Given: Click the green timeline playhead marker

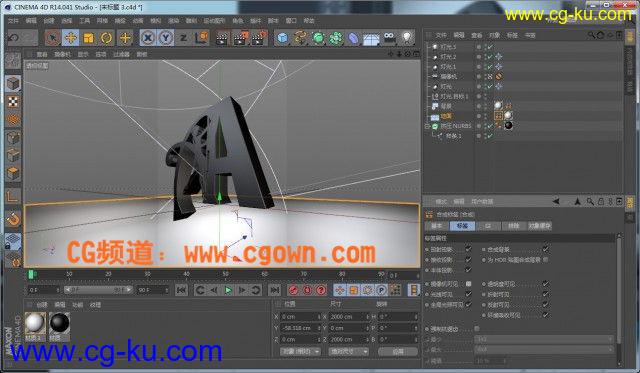Looking at the screenshot, I should click(31, 275).
